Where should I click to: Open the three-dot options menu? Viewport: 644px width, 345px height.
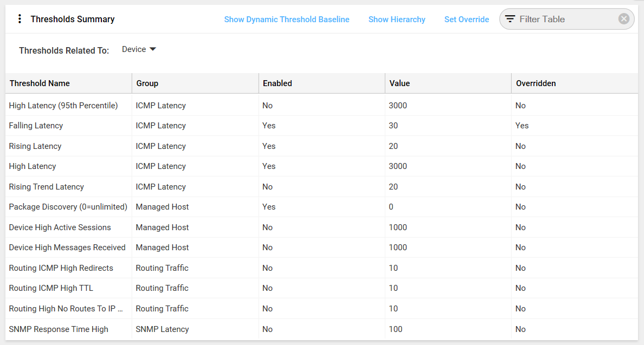tap(20, 19)
